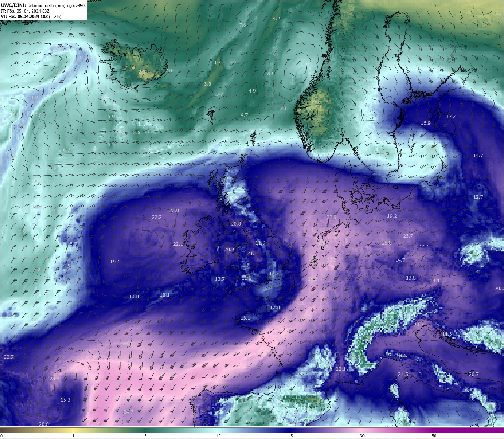Select the 22.0 value northwest of Ireland
Viewport: 504px width, 439px height.
[174, 211]
